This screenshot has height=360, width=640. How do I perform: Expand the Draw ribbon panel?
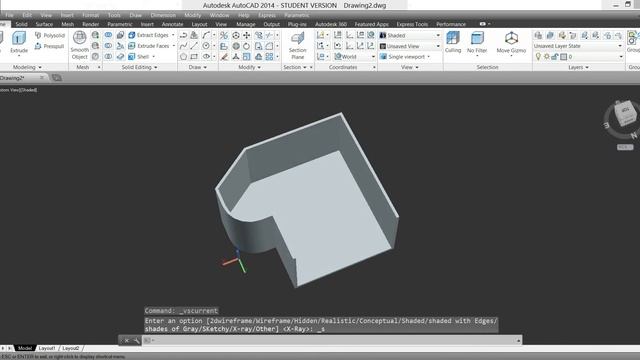[198, 67]
